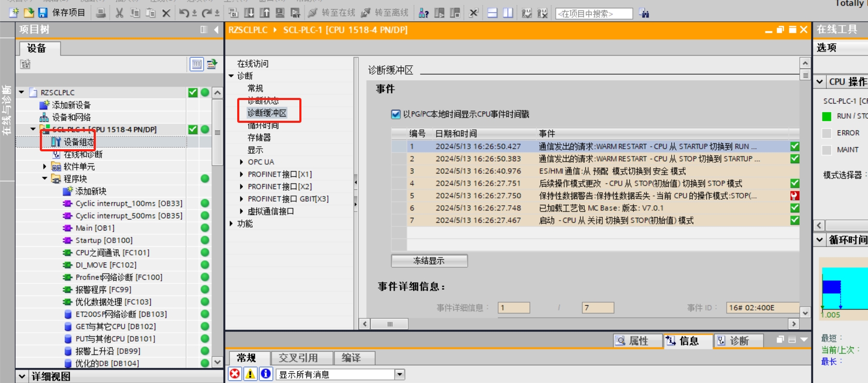Click the binoculars search icon
The height and width of the screenshot is (383, 868).
tap(644, 13)
